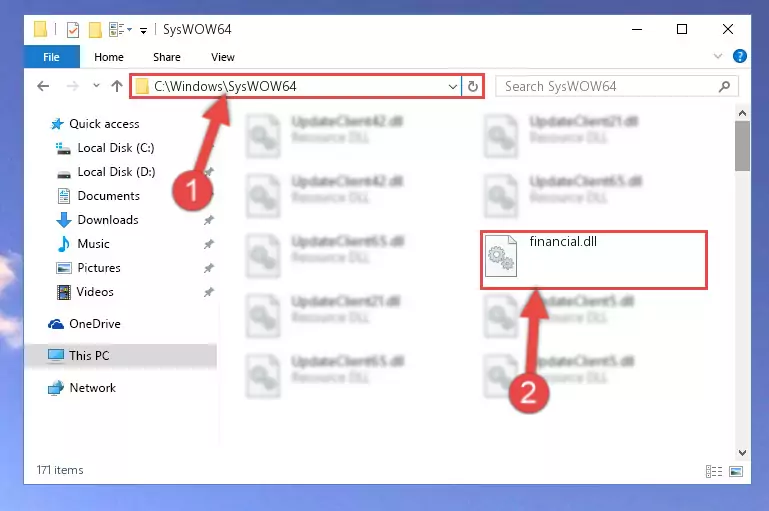The height and width of the screenshot is (511, 769).
Task: Click the financial.dll gear file icon
Action: 501,256
